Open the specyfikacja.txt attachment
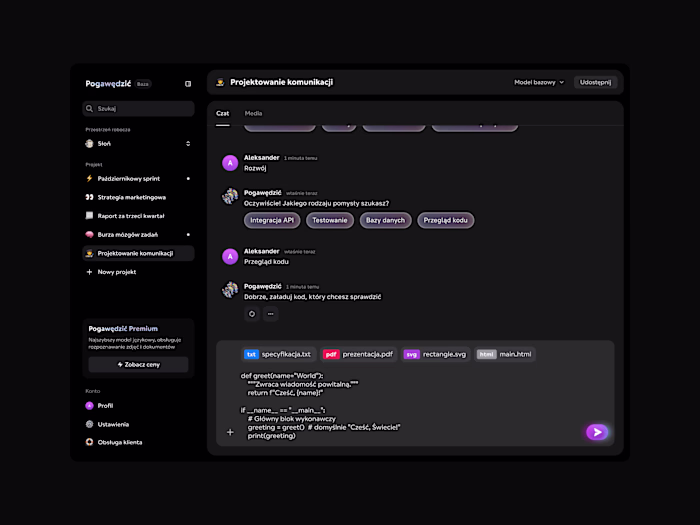700x525 pixels. [x=279, y=354]
